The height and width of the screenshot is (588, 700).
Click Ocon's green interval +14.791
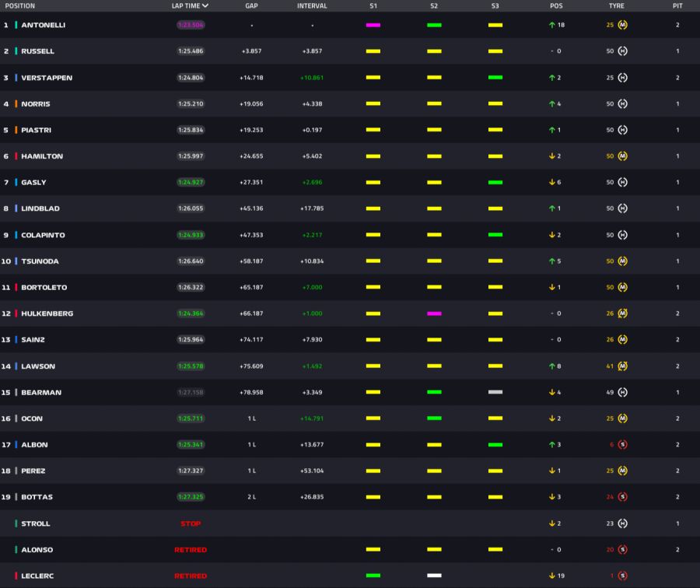(x=312, y=418)
